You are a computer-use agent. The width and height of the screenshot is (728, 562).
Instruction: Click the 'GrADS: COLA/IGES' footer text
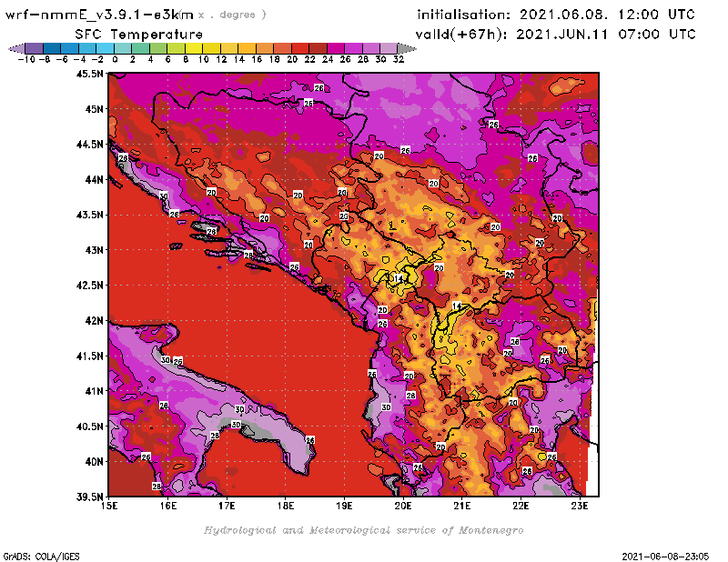pos(41,557)
